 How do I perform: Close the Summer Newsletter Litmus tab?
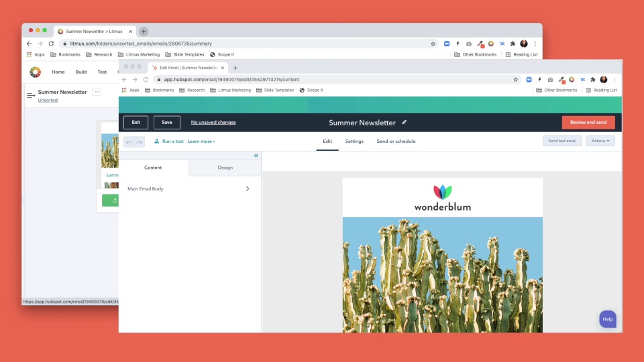(x=131, y=32)
